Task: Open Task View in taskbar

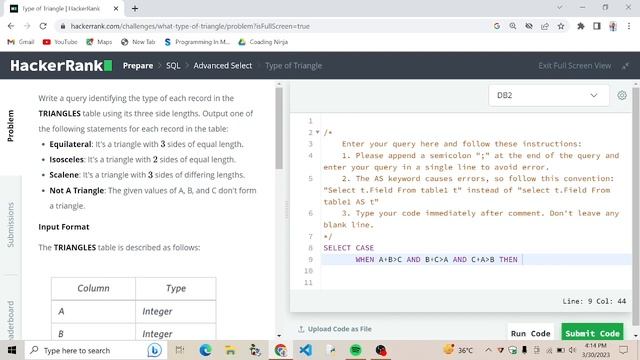Action: [180, 350]
